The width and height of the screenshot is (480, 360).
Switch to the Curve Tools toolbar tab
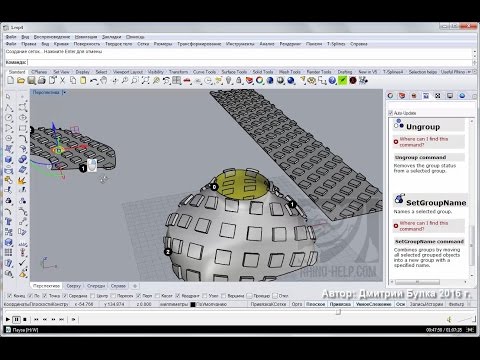pyautogui.click(x=204, y=72)
